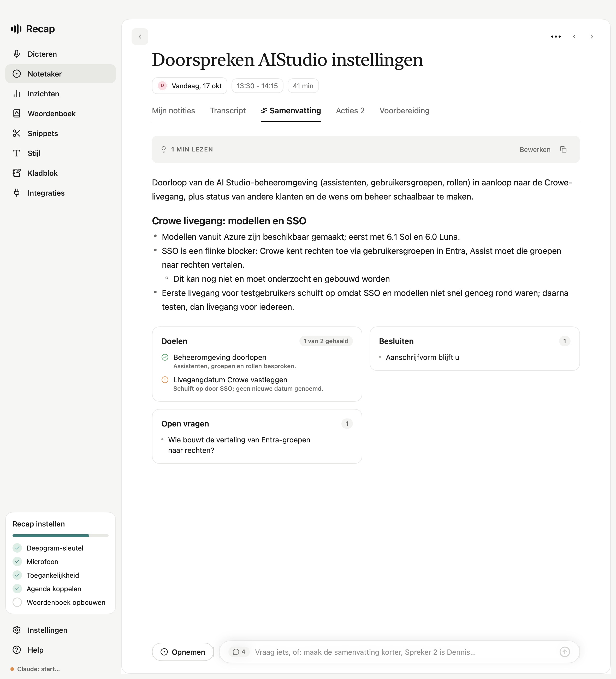The height and width of the screenshot is (679, 616).
Task: Toggle Microfoon setup checkmark
Action: pyautogui.click(x=17, y=561)
